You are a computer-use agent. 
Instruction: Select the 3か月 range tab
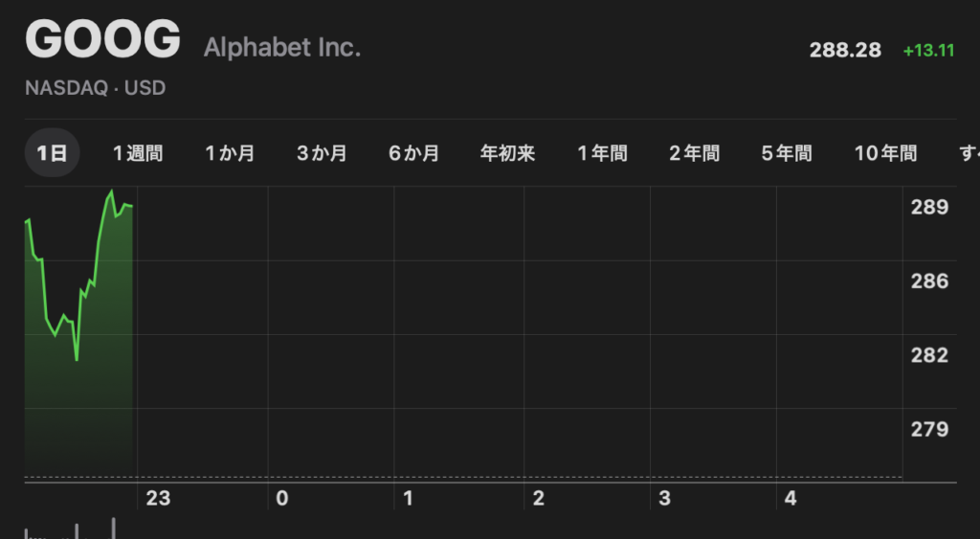(322, 153)
